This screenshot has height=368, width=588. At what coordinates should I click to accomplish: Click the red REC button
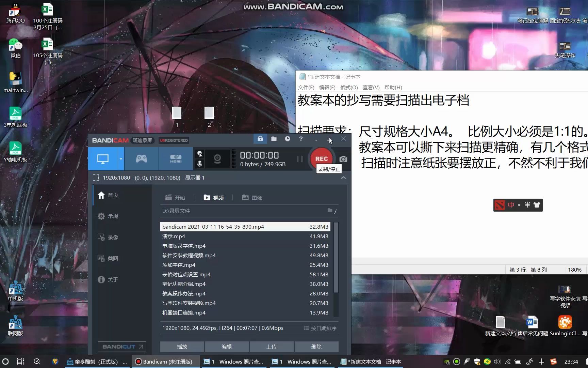321,159
